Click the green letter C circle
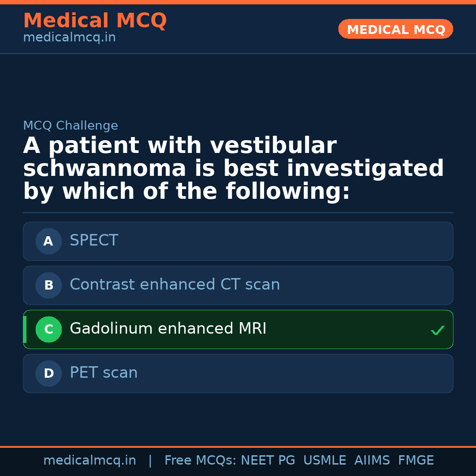This screenshot has height=476, width=476. 48,329
